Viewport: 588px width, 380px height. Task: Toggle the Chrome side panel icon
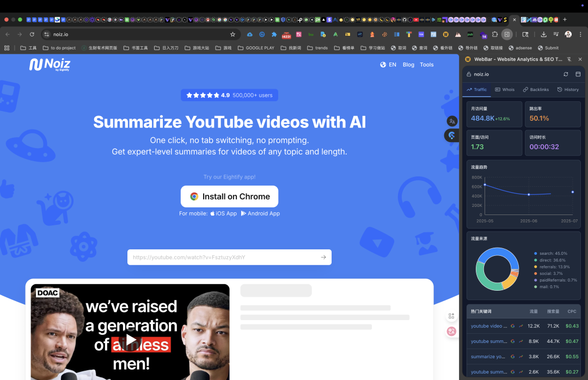tap(507, 34)
